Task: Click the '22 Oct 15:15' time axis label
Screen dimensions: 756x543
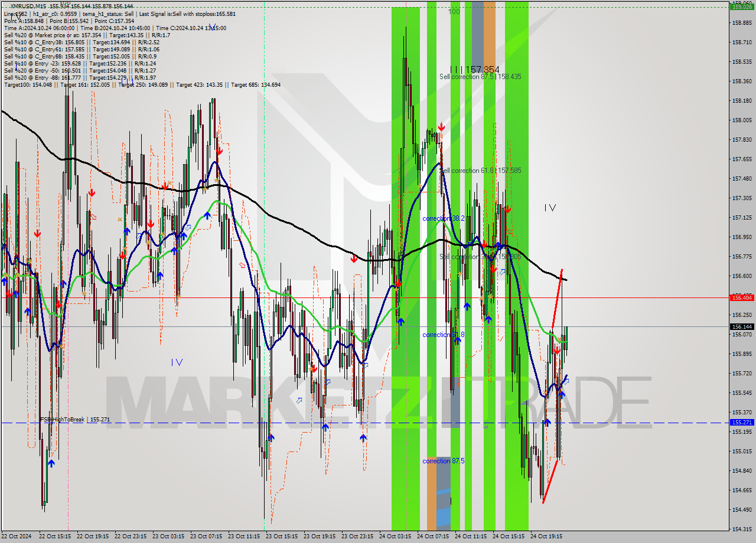Action: pyautogui.click(x=55, y=537)
